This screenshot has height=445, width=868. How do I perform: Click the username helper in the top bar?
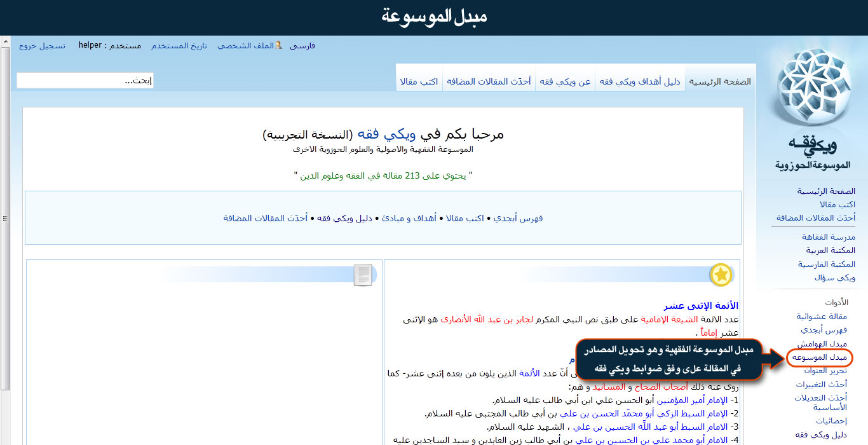(90, 46)
